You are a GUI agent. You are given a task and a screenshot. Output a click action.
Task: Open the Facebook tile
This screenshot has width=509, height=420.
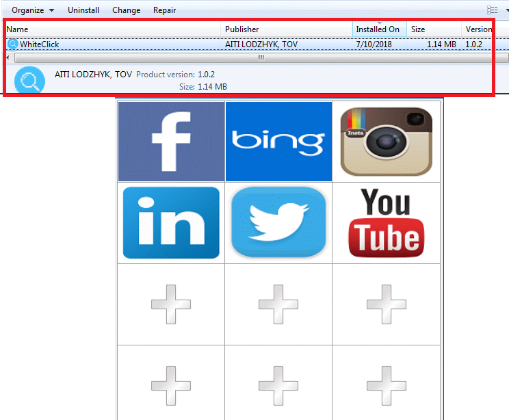tap(171, 142)
